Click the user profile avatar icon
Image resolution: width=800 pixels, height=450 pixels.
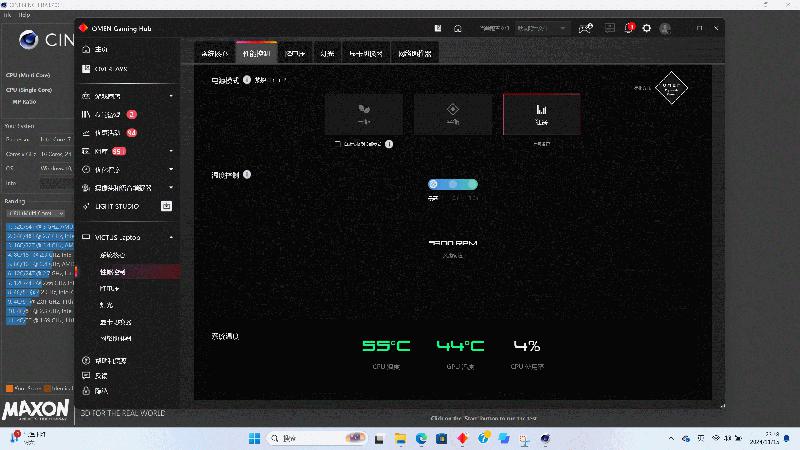pos(666,29)
